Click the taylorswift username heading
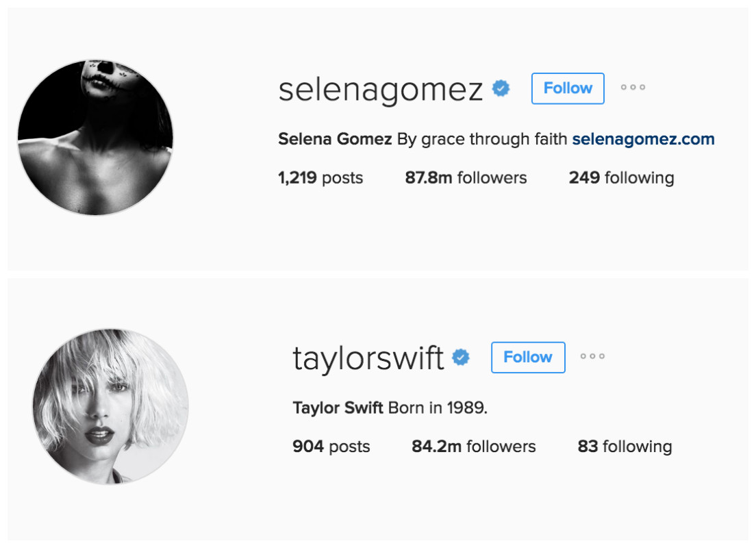This screenshot has height=548, width=756. (368, 358)
